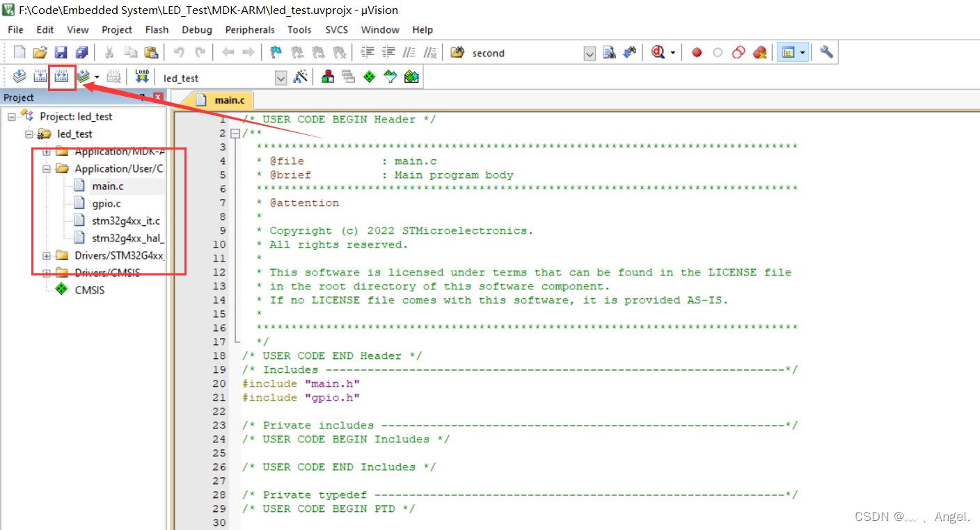Expand the Drivers/STM32G4xx folder
Screen dimensions: 980x530
pos(47,255)
